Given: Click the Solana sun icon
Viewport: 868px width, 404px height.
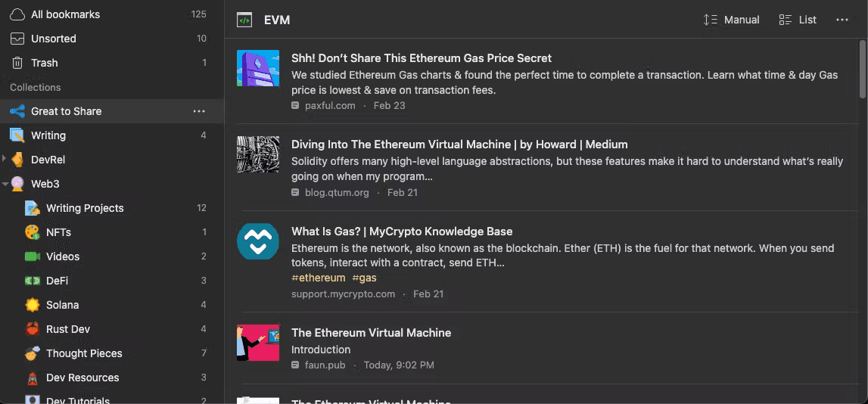Looking at the screenshot, I should [x=32, y=305].
